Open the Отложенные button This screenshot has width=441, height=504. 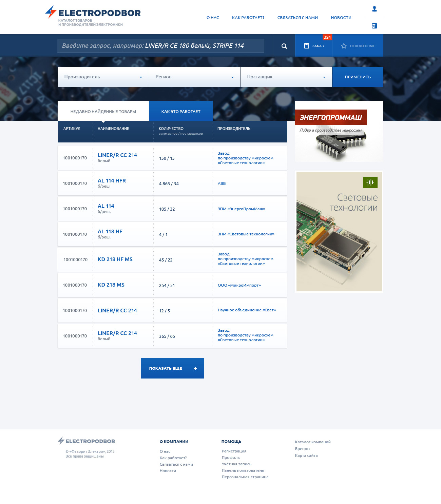coord(358,46)
